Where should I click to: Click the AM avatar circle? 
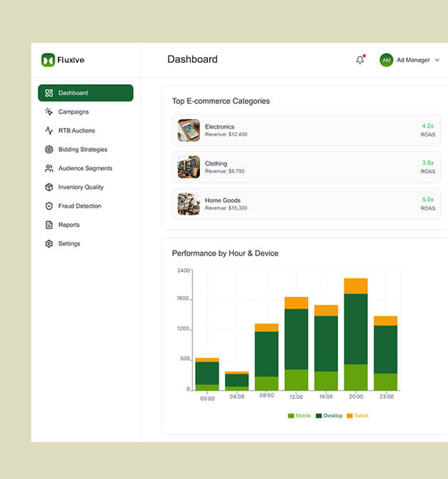click(x=387, y=60)
